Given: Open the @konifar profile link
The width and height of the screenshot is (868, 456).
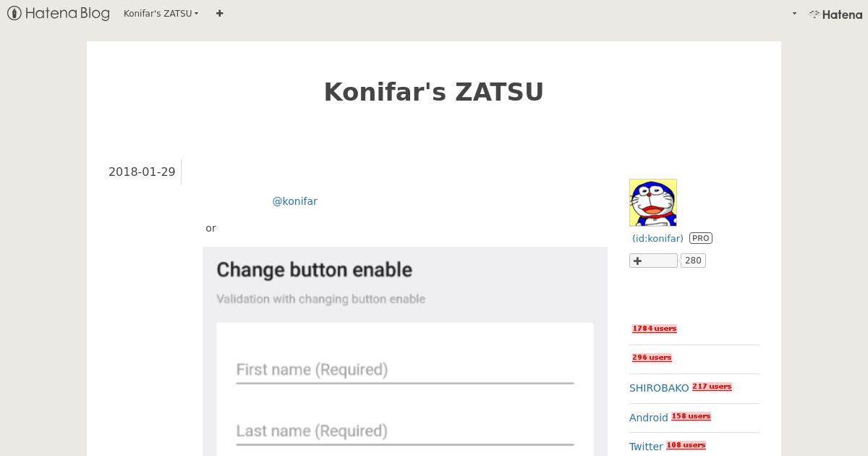Looking at the screenshot, I should click(294, 201).
